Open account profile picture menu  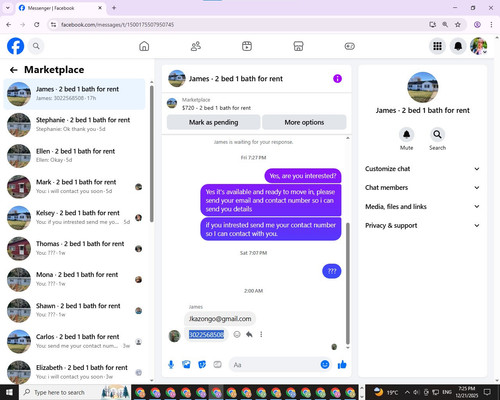pos(479,46)
